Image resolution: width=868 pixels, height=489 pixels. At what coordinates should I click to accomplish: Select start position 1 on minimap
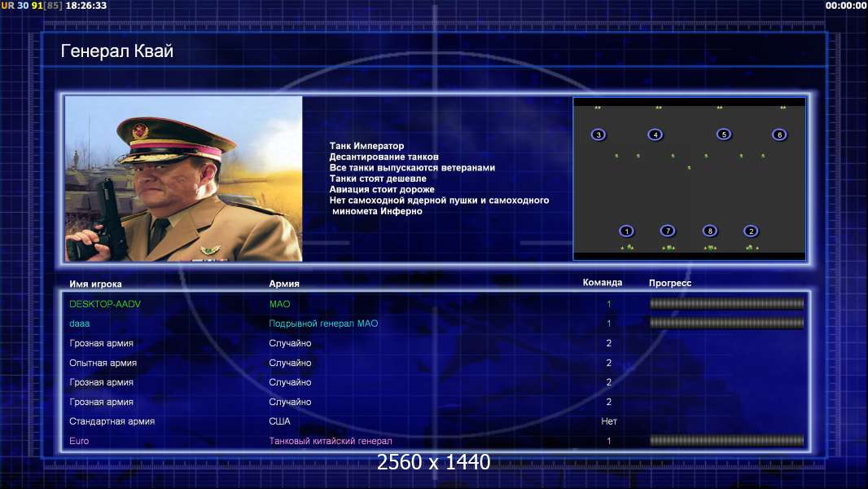626,231
